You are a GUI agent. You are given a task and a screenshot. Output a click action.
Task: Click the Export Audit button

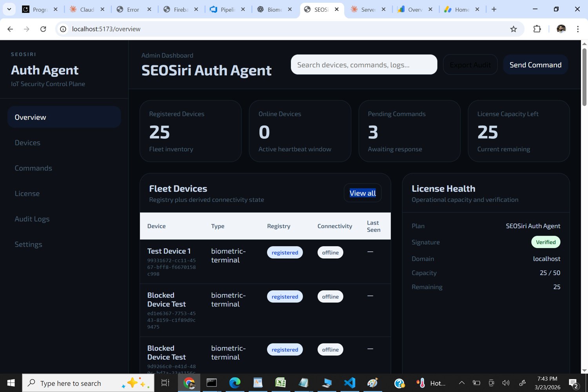470,65
